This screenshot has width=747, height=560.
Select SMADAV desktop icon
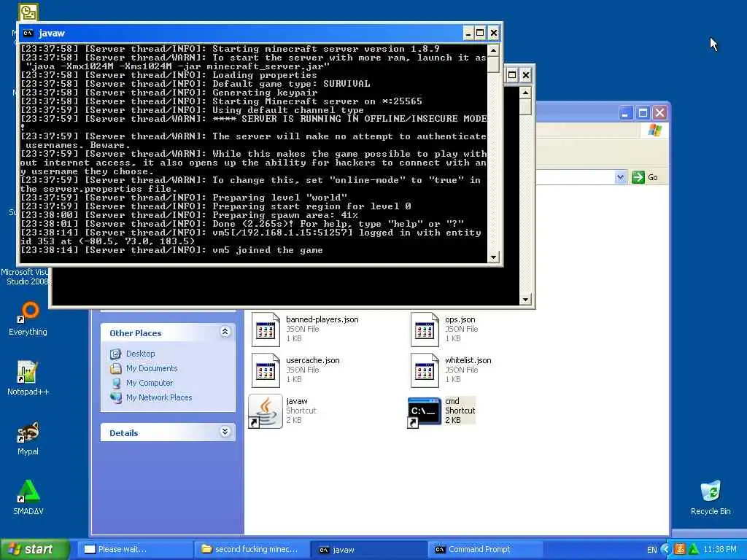(x=28, y=491)
